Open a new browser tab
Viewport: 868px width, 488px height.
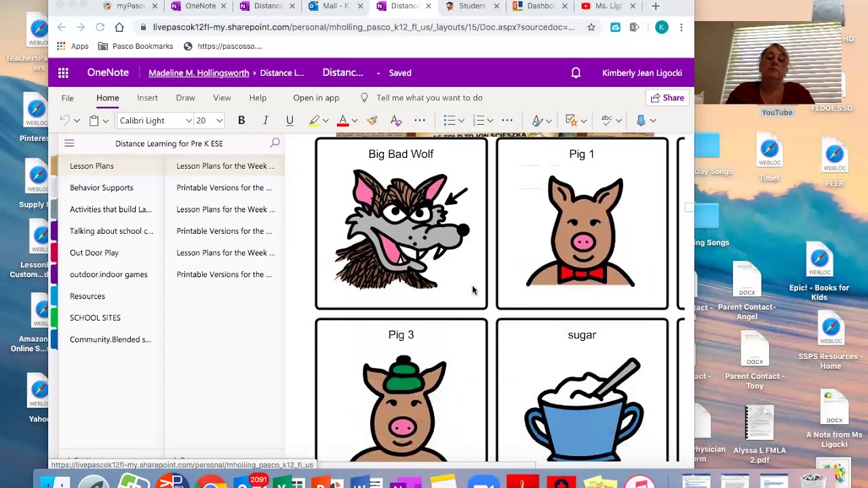pos(655,6)
